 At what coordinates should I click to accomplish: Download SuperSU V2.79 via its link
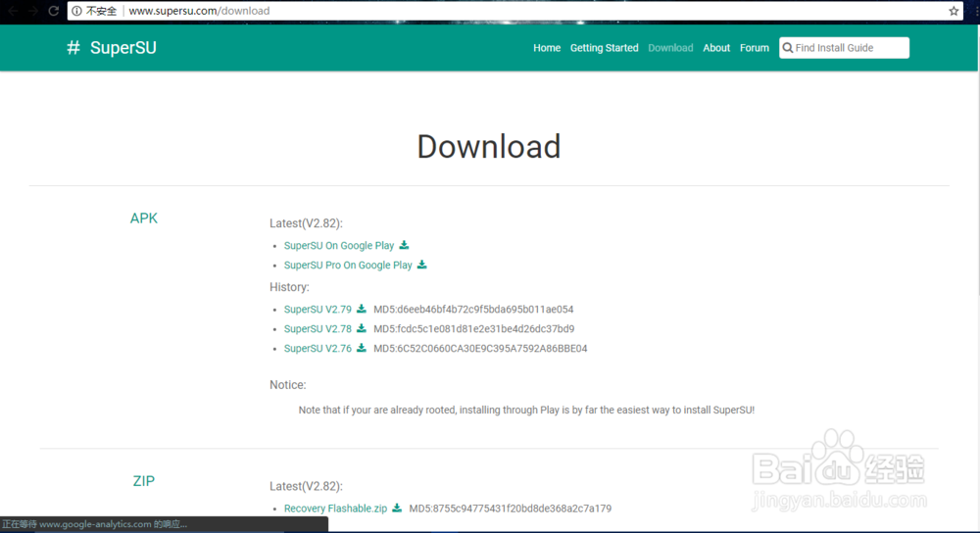click(318, 310)
